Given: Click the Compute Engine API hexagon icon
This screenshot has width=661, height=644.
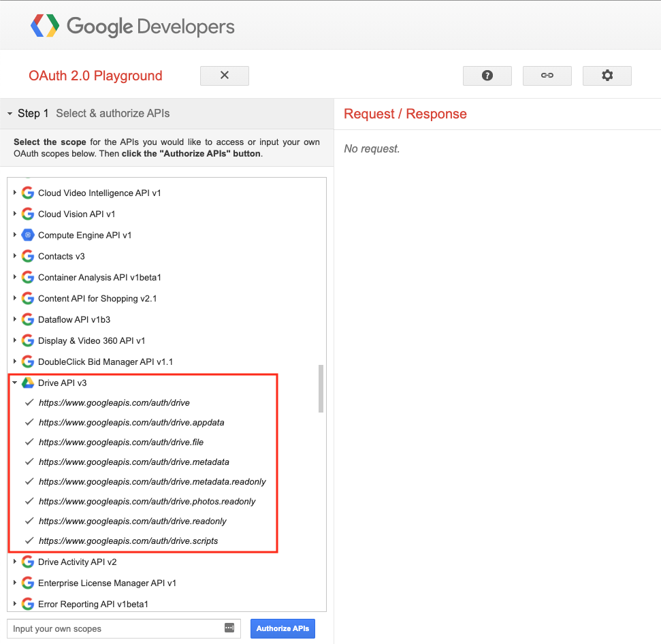Looking at the screenshot, I should (28, 235).
